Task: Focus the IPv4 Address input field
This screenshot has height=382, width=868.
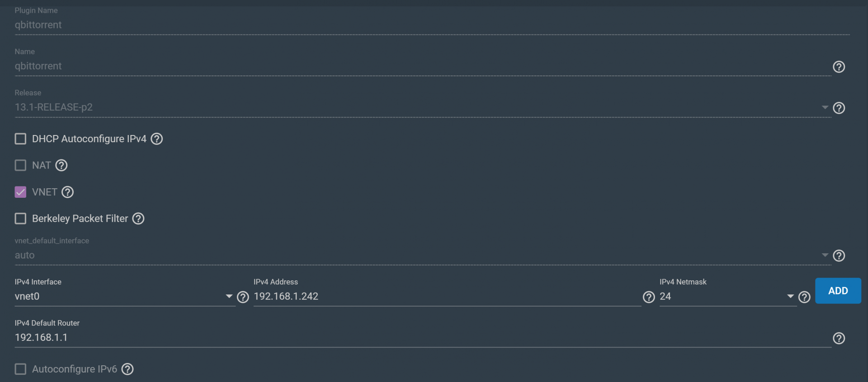Action: 447,296
